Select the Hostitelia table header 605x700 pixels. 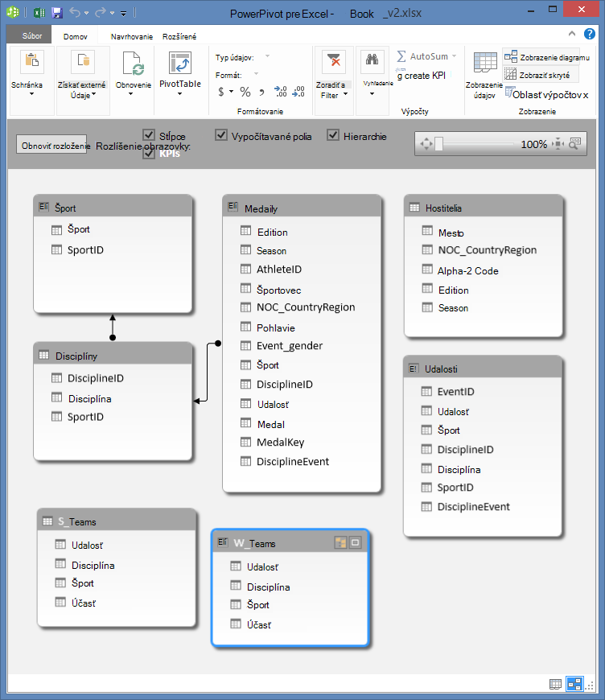[483, 208]
